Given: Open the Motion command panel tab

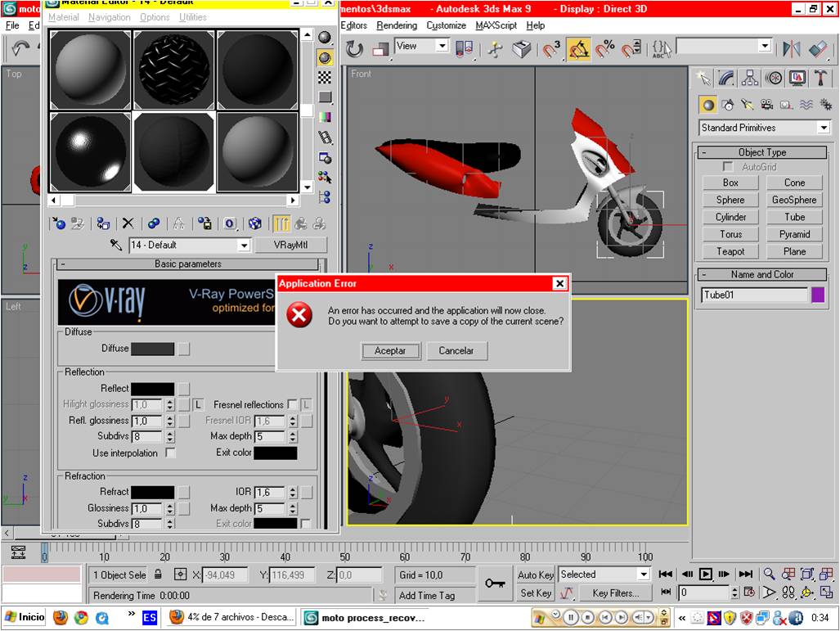Looking at the screenshot, I should [x=774, y=79].
